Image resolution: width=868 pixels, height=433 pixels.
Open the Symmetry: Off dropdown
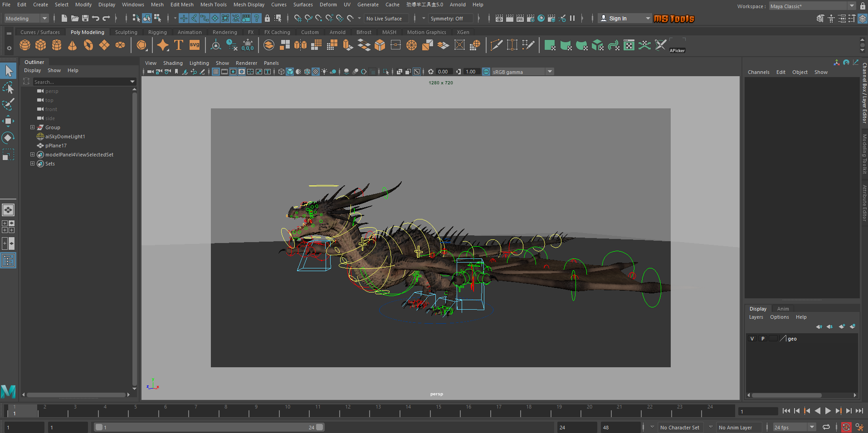pos(451,19)
